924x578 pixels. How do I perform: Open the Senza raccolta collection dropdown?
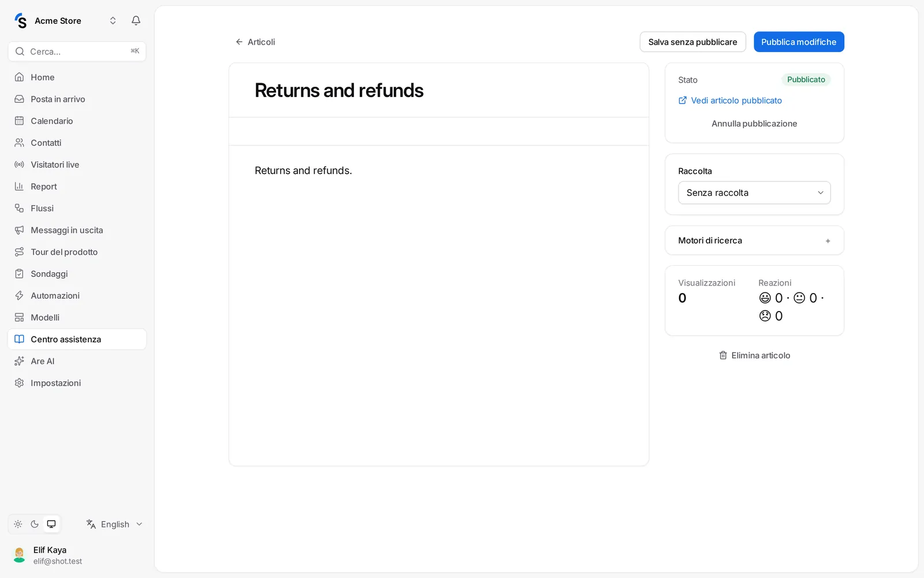754,193
